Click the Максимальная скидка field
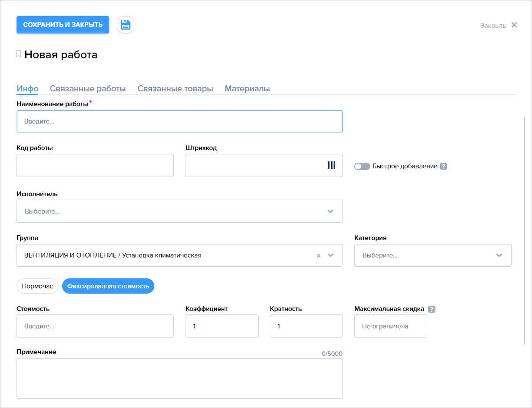 [391, 326]
